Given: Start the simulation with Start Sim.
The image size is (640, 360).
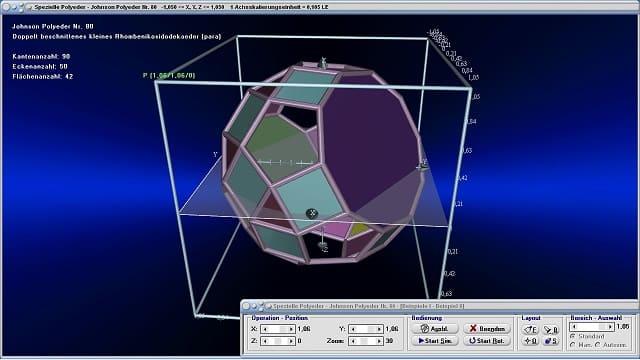Looking at the screenshot, I should (x=435, y=340).
